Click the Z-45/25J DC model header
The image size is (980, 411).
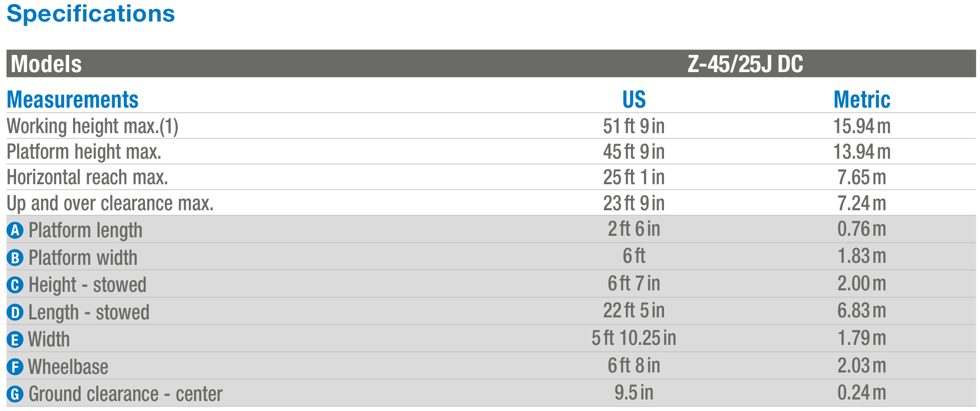[x=745, y=64]
